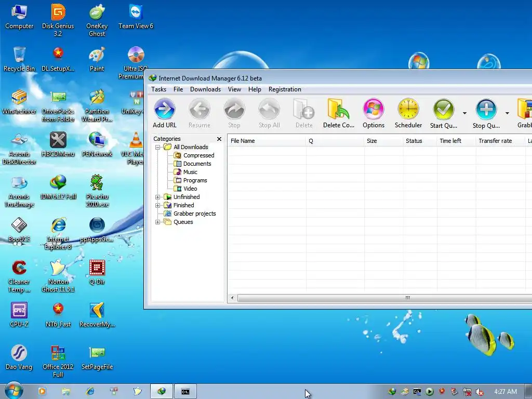Select the WinArchiver desktop icon
This screenshot has height=399, width=532.
point(19,102)
